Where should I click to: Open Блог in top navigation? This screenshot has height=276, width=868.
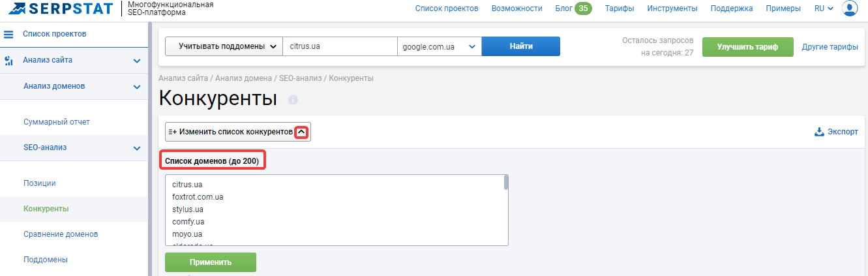pos(563,8)
